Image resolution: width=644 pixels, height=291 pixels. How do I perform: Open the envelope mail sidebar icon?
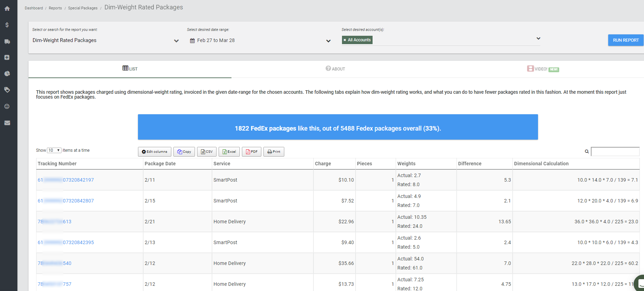(x=7, y=123)
